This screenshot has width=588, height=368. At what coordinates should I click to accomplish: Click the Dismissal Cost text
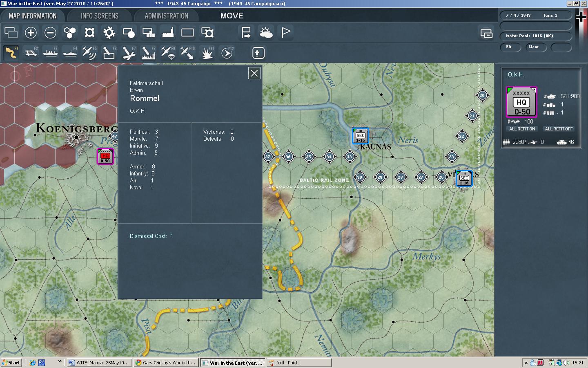click(x=151, y=236)
